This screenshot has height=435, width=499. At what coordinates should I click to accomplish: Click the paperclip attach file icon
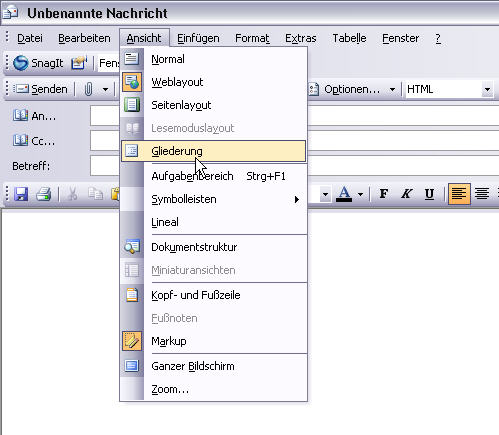(88, 89)
